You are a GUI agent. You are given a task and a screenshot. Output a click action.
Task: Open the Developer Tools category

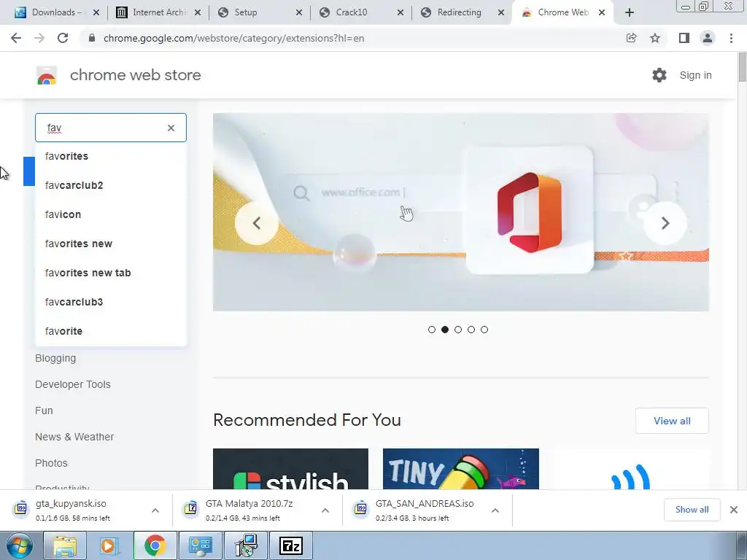coord(73,384)
